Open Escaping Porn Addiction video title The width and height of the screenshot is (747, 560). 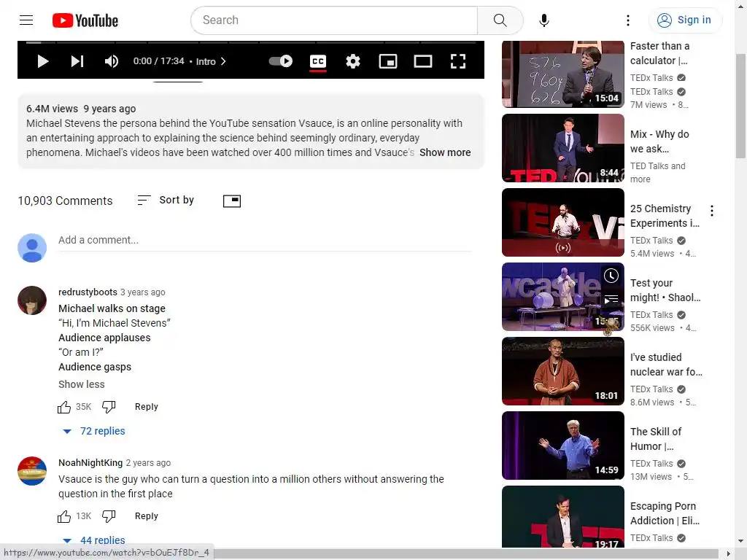point(665,513)
